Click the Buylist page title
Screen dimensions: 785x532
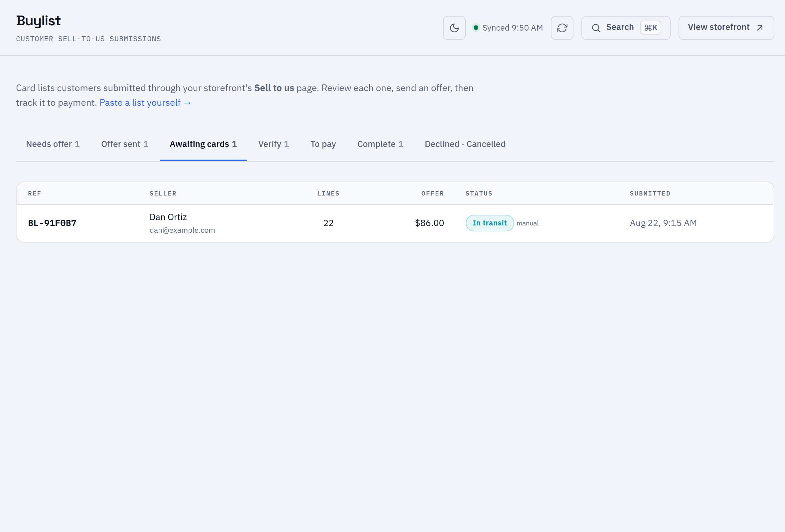(39, 21)
